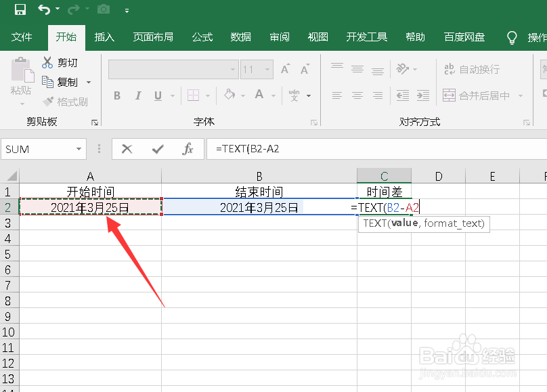The image size is (547, 392).
Task: Click the fill color bucket icon
Action: (x=229, y=95)
